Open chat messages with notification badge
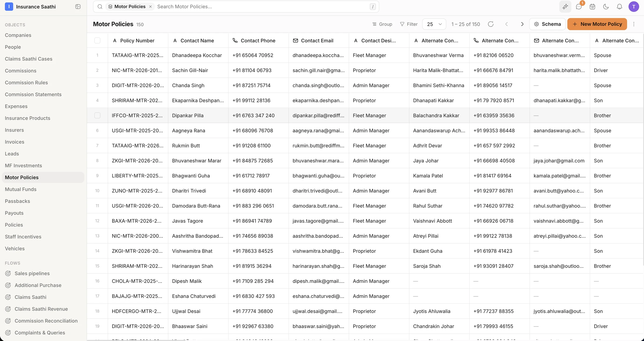644x341 pixels. click(x=579, y=7)
